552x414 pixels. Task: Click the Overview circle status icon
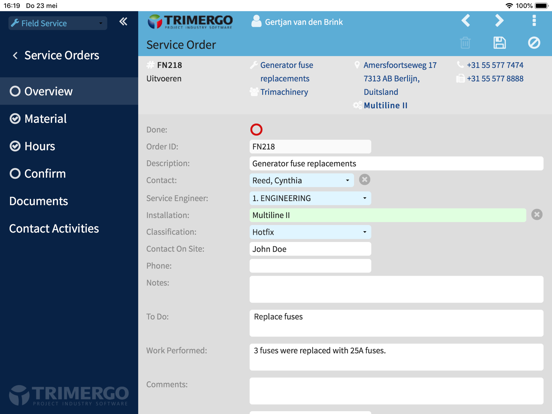pos(15,92)
